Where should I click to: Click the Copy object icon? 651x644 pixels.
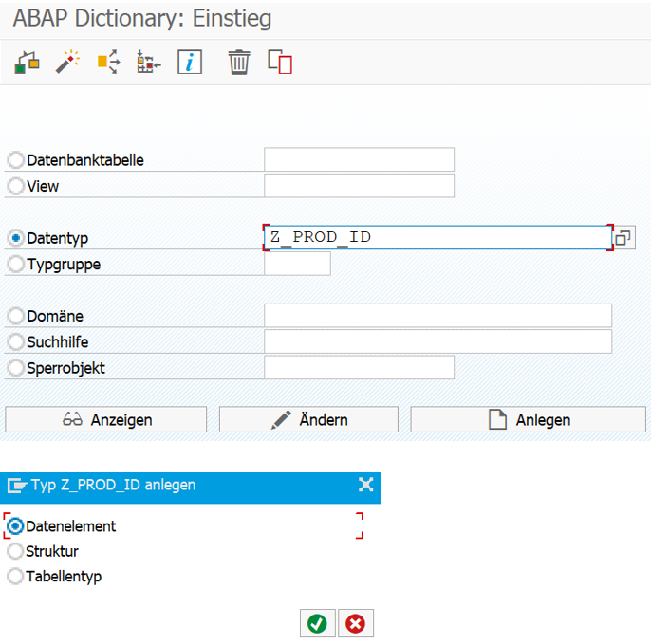click(x=280, y=63)
